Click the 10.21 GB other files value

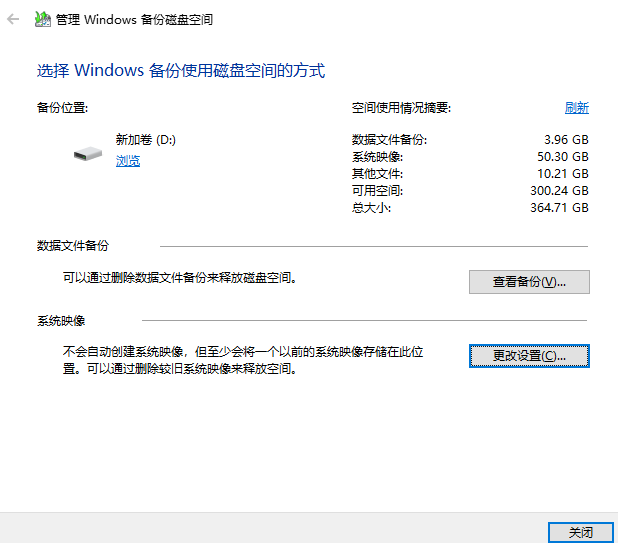563,173
